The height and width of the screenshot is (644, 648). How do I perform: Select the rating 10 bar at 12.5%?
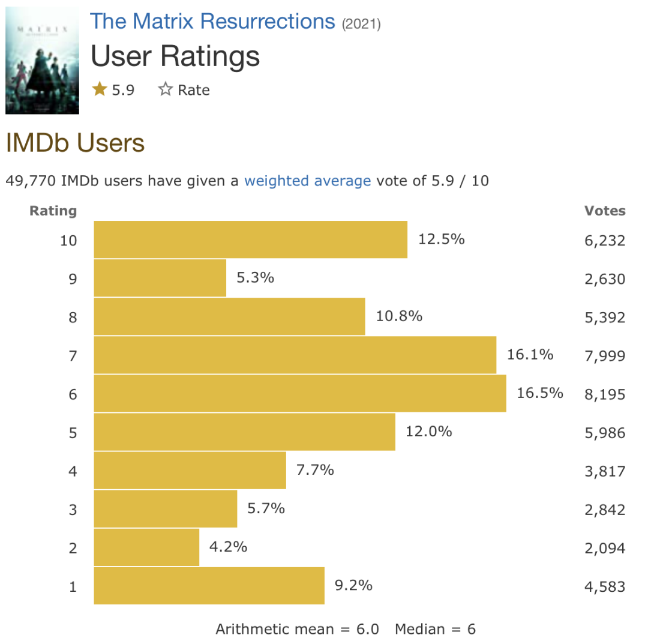click(x=250, y=239)
